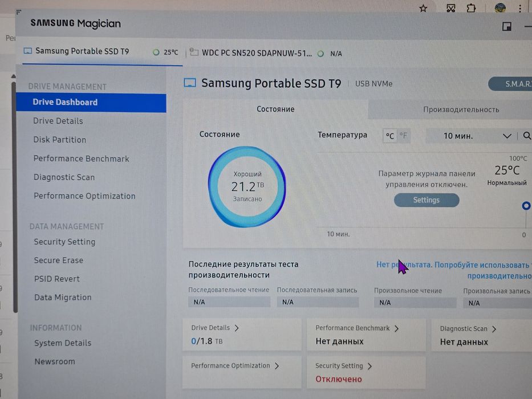Click the magnifier icon next to temperature range

527,136
